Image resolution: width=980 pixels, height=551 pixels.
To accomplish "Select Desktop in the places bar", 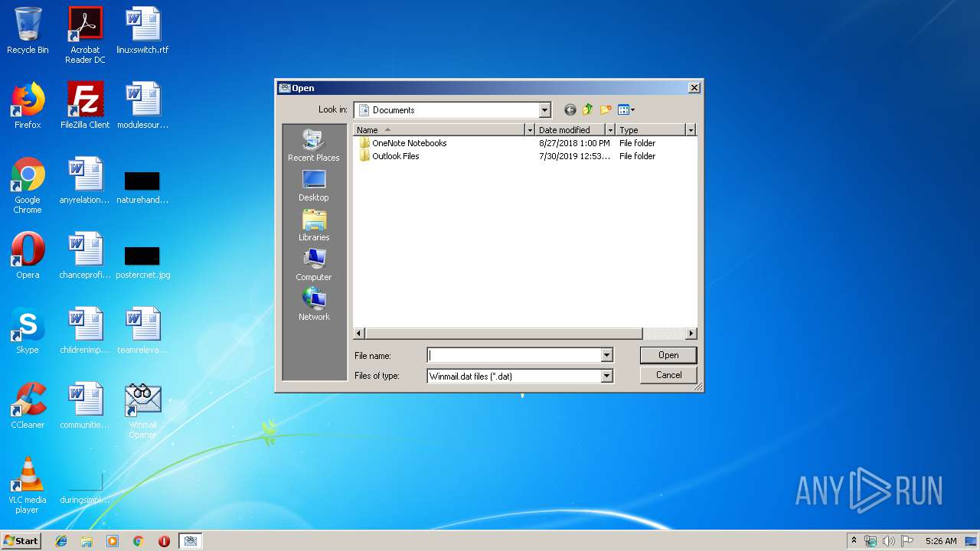I will [x=314, y=185].
